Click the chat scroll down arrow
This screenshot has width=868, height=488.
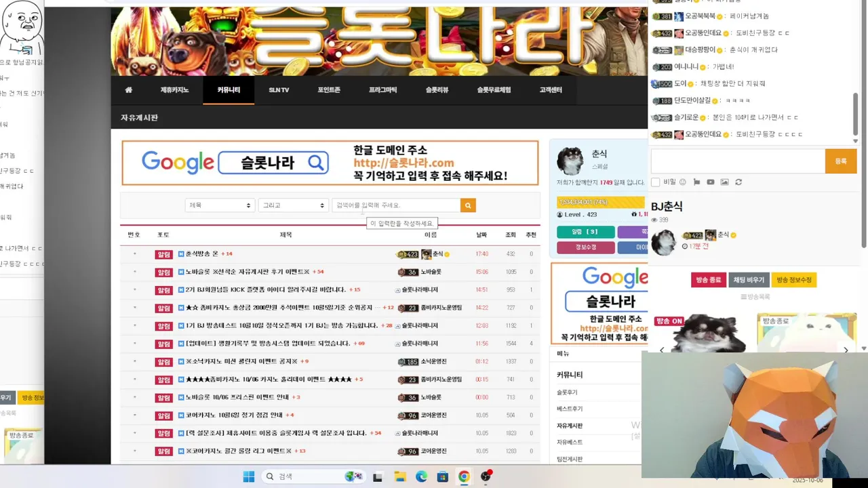pos(855,141)
